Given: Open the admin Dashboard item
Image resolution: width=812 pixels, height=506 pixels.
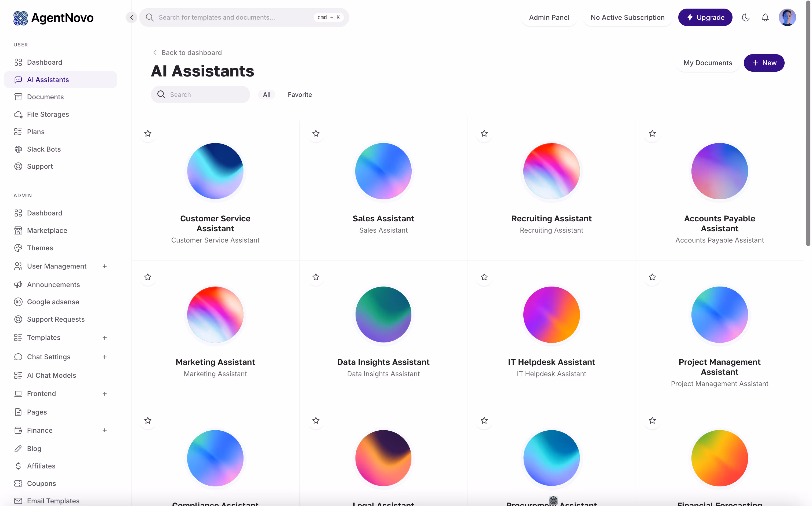Looking at the screenshot, I should coord(61,213).
